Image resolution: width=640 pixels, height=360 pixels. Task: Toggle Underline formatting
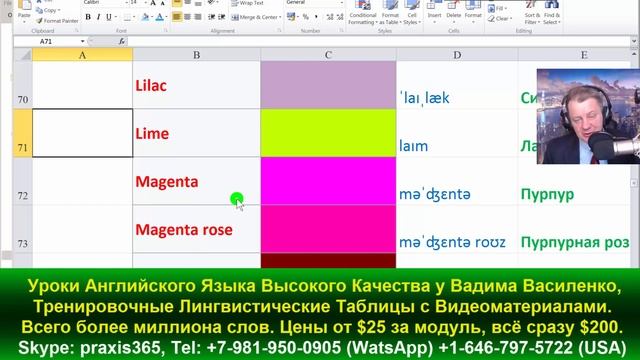click(x=109, y=17)
